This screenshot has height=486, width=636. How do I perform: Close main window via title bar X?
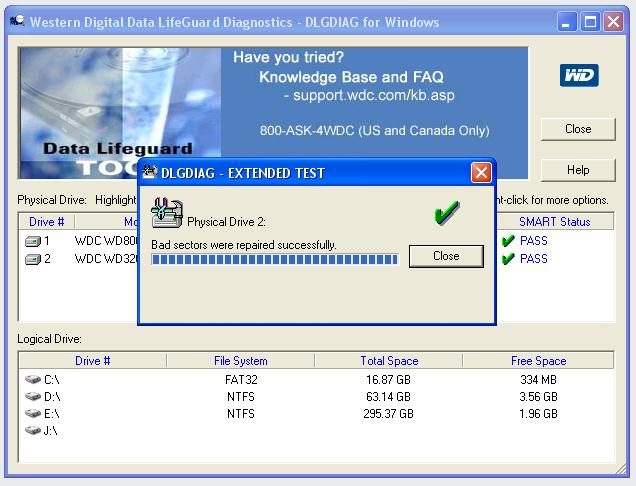point(613,22)
